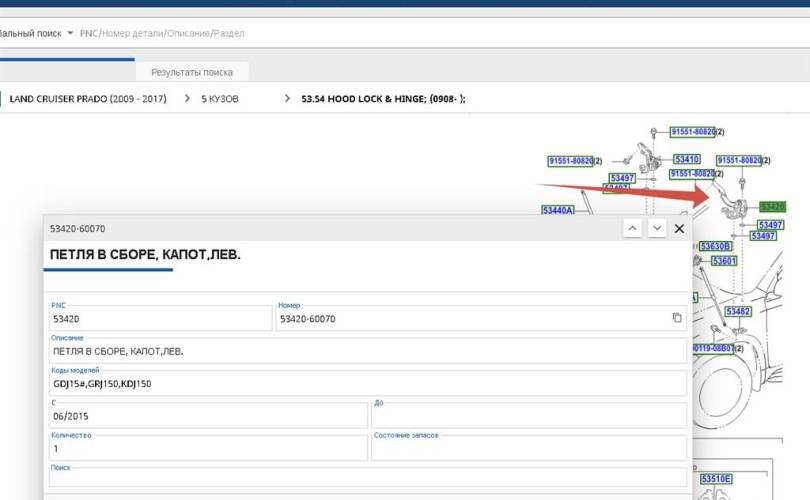Image resolution: width=810 pixels, height=500 pixels.
Task: Go to the 5 КУЗОВ breadcrumb section
Action: 220,99
